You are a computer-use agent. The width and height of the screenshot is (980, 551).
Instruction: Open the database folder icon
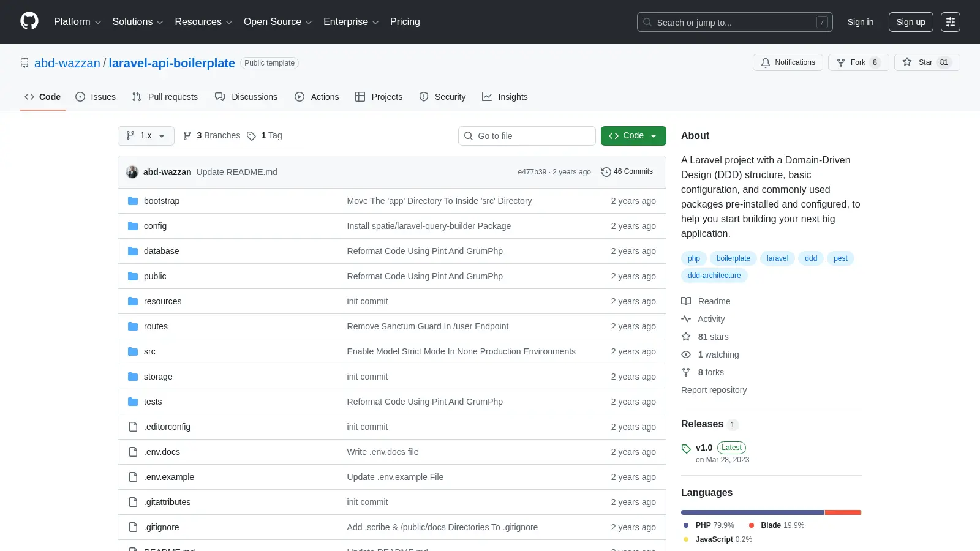[x=133, y=251]
